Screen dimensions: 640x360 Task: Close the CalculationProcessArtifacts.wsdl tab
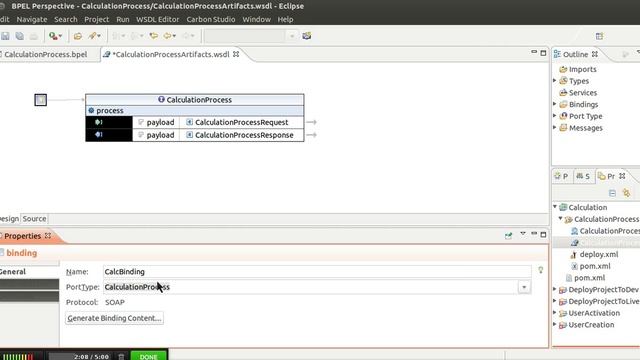point(236,54)
